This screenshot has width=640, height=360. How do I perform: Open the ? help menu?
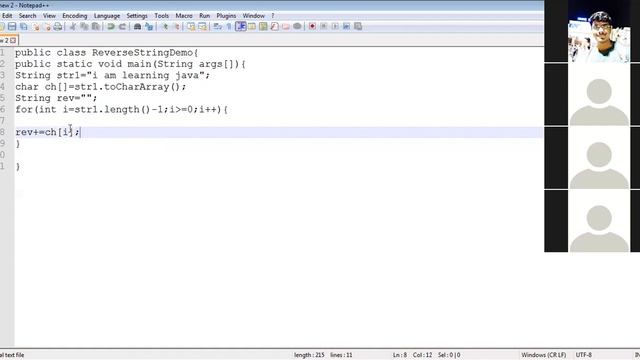pos(273,16)
